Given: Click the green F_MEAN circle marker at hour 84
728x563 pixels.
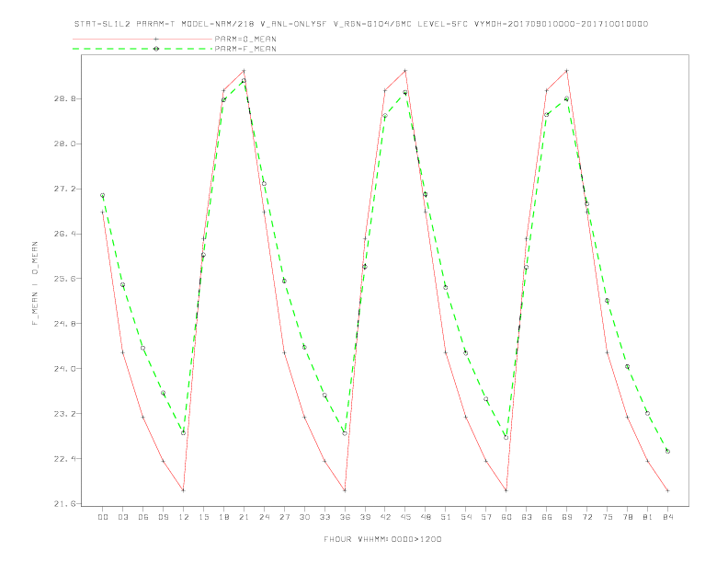Looking at the screenshot, I should coord(667,451).
